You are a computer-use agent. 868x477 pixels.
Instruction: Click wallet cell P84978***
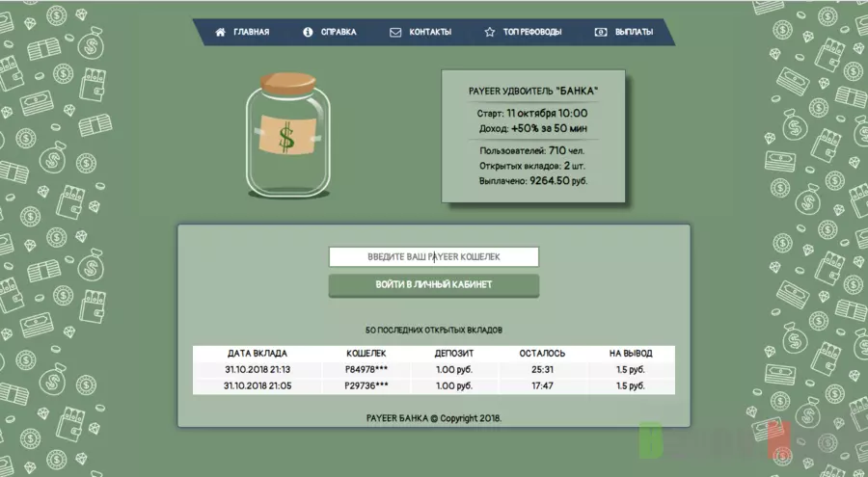pos(366,370)
